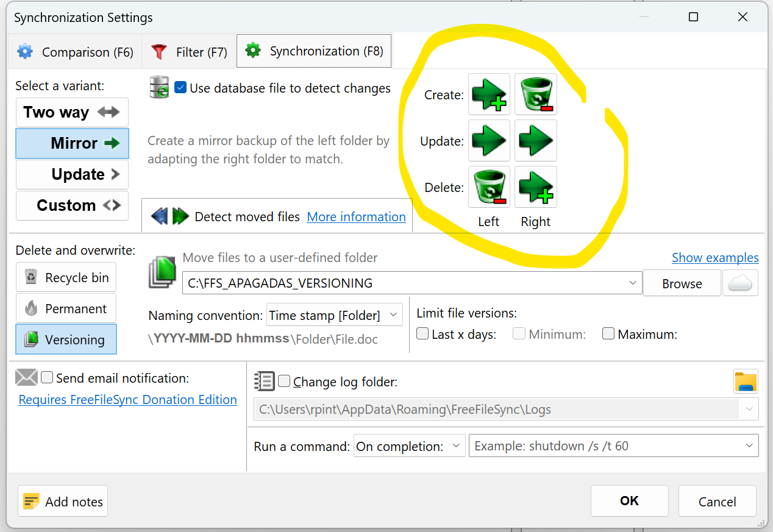The image size is (773, 532).
Task: Click the Delete left-side recycle bin icon
Action: 489,187
